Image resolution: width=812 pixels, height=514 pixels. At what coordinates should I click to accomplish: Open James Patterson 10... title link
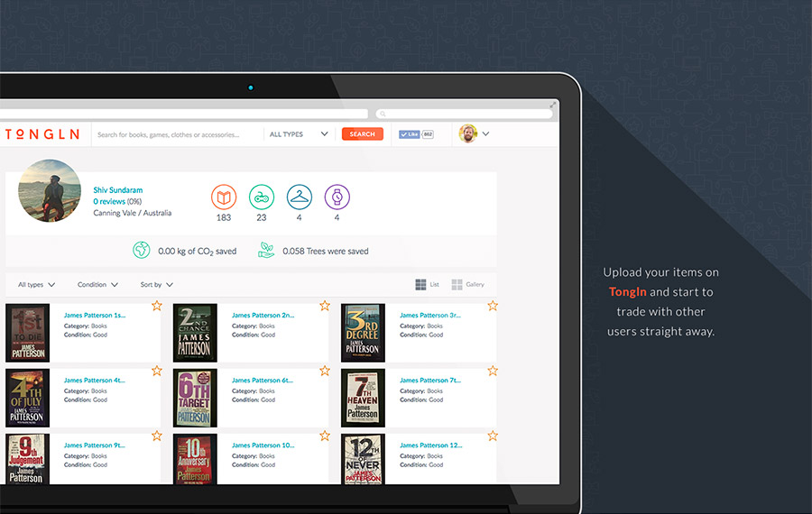pos(263,445)
